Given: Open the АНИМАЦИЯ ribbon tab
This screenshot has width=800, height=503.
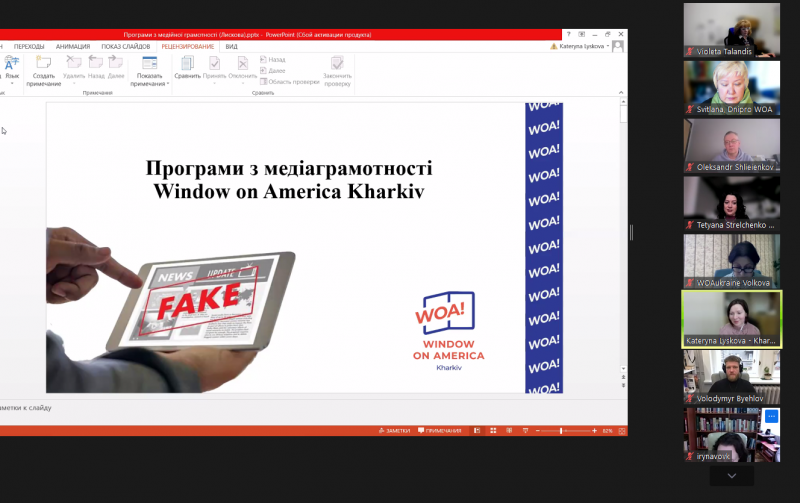Looking at the screenshot, I should 73,46.
